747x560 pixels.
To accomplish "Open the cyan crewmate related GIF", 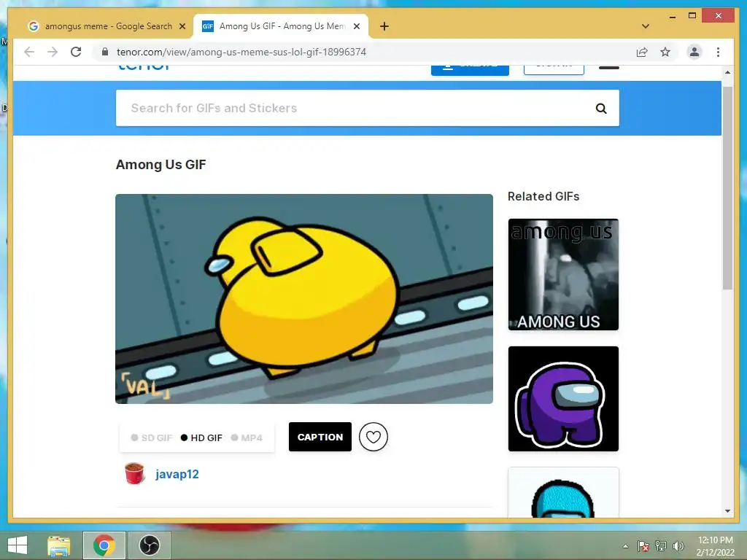I will pos(563,492).
